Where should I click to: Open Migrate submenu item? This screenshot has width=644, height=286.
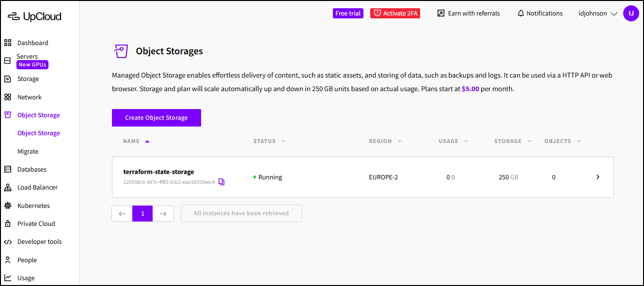point(28,151)
